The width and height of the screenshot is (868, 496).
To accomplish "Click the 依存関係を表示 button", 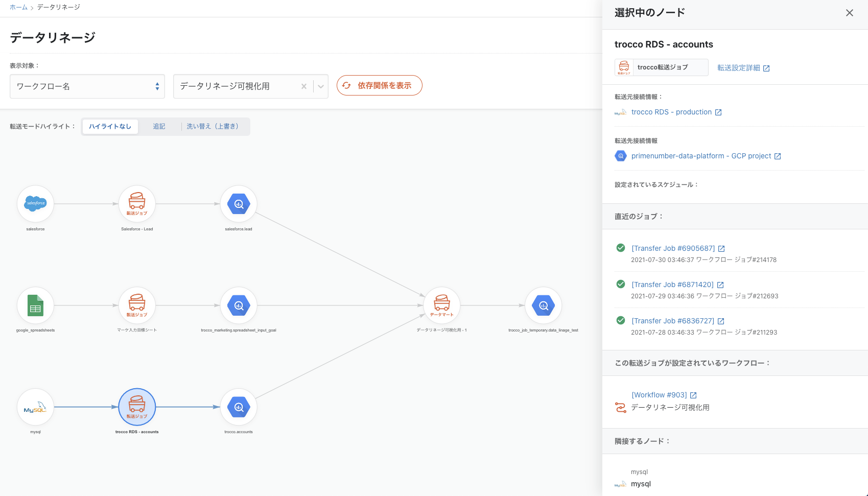I will (379, 85).
